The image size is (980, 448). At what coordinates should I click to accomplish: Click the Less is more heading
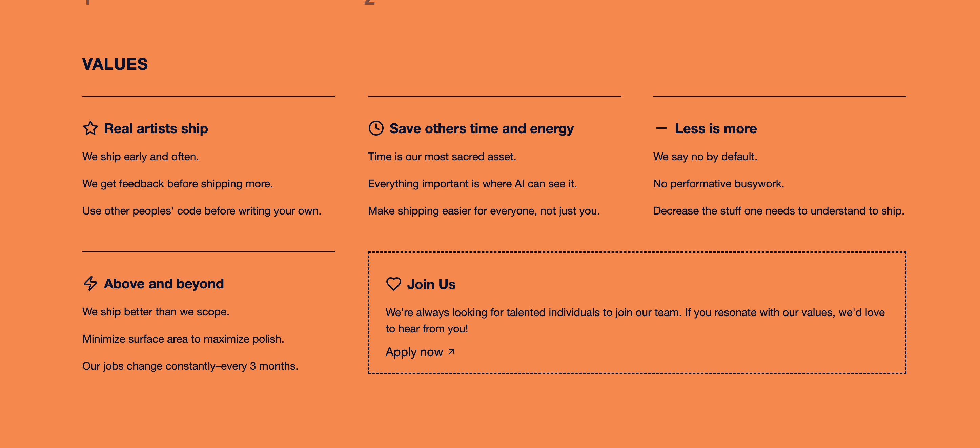pos(716,128)
